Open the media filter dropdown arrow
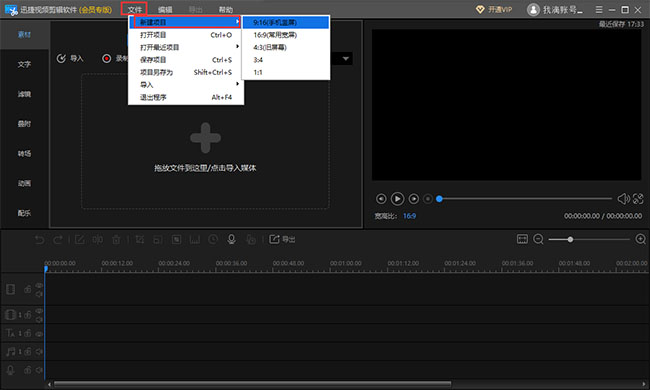This screenshot has height=390, width=650. point(346,59)
